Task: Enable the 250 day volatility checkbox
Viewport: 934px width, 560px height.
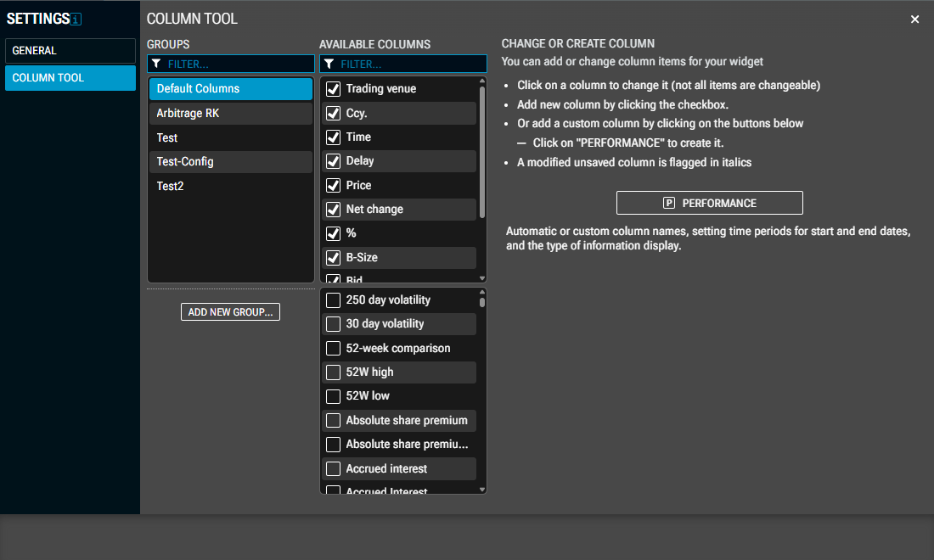Action: [x=333, y=300]
